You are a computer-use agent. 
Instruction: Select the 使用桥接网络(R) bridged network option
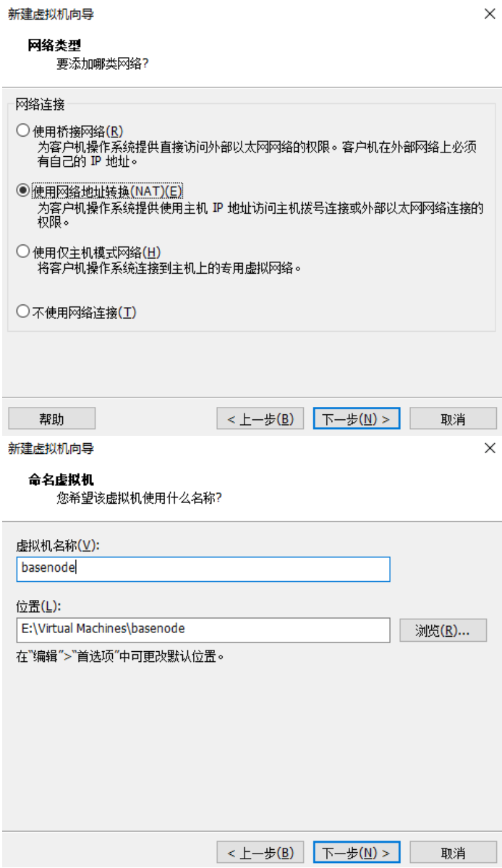22,132
